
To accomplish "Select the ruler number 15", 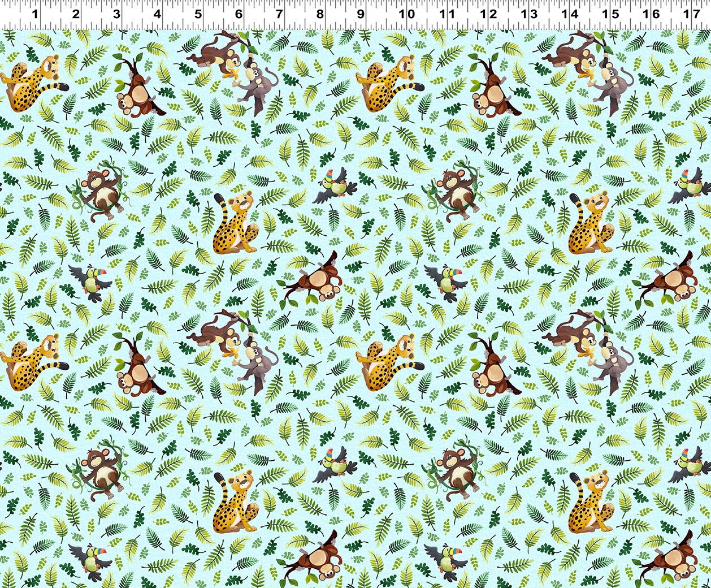I will click(610, 14).
